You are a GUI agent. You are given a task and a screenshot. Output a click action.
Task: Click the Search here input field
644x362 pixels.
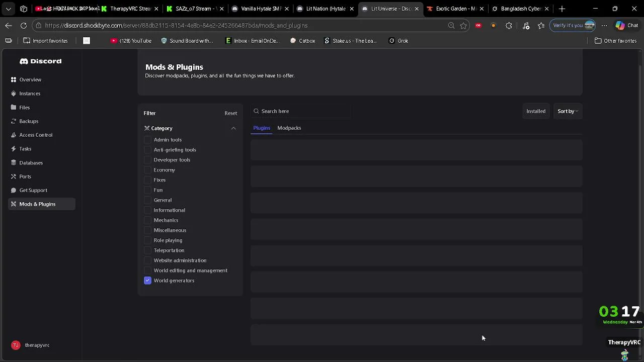pos(302,111)
